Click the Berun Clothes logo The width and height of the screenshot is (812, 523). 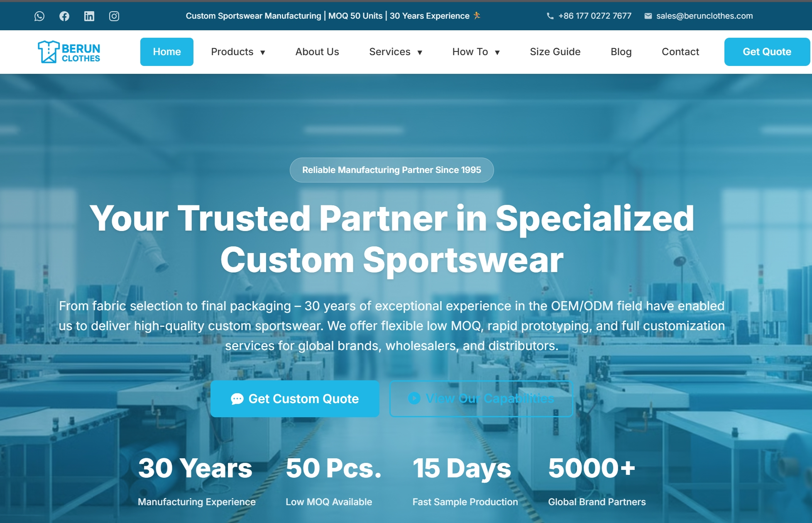click(x=69, y=52)
